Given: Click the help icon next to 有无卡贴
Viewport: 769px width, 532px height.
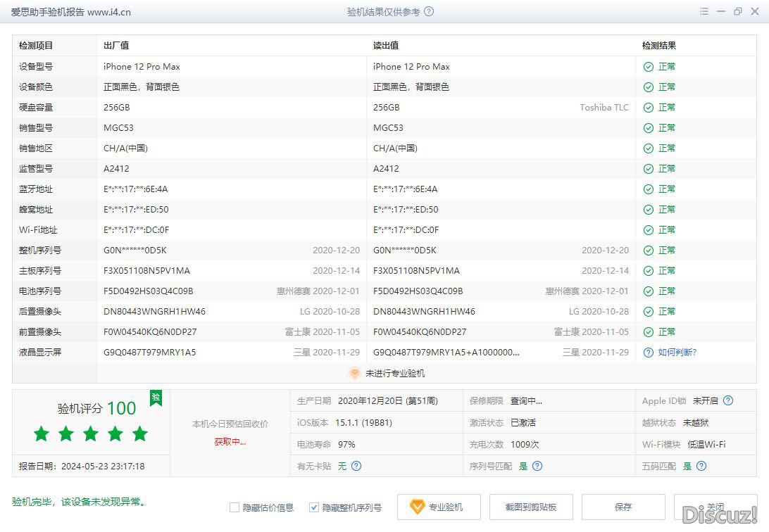Looking at the screenshot, I should tap(356, 466).
